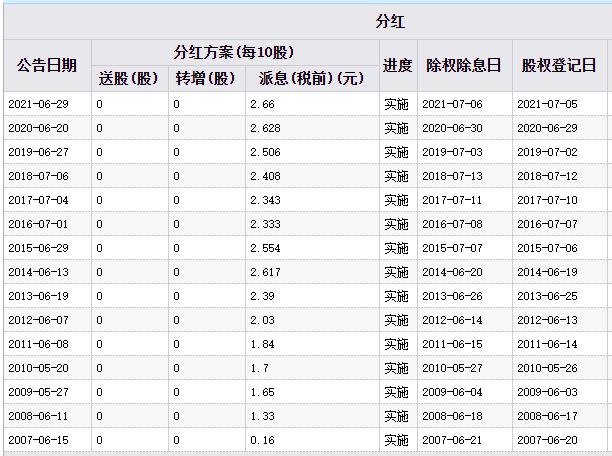Click dividend value 2.628
This screenshot has width=612, height=456.
265,128
